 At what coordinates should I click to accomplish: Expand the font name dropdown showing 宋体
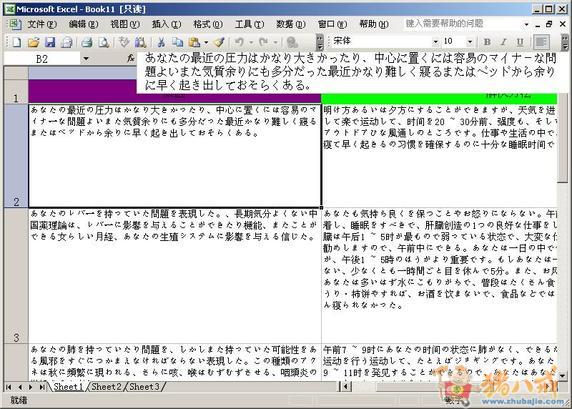tap(435, 42)
